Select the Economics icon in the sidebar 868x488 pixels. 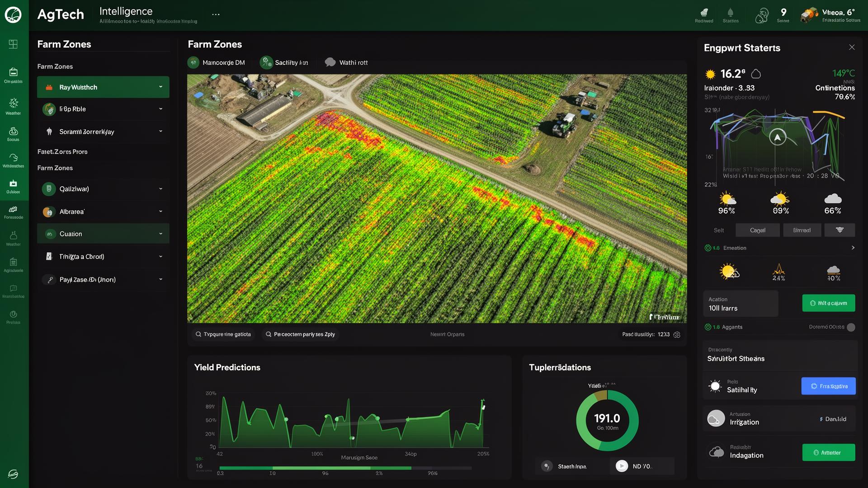14,134
